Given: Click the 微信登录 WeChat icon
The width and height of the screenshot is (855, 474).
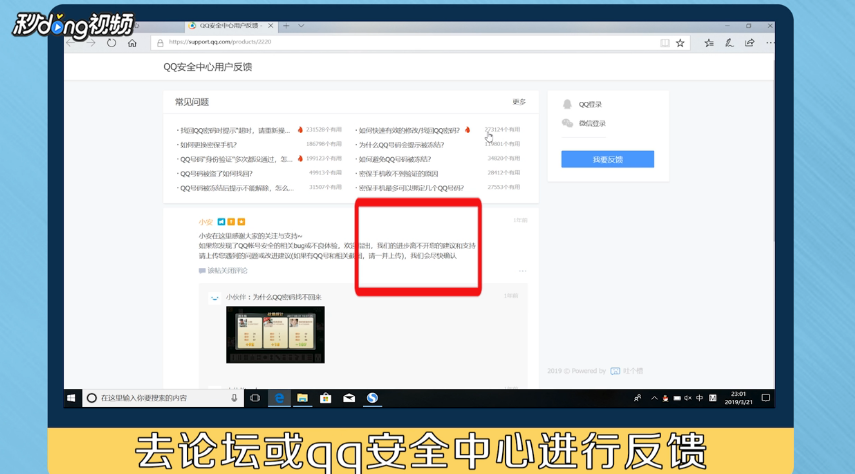Looking at the screenshot, I should 567,123.
